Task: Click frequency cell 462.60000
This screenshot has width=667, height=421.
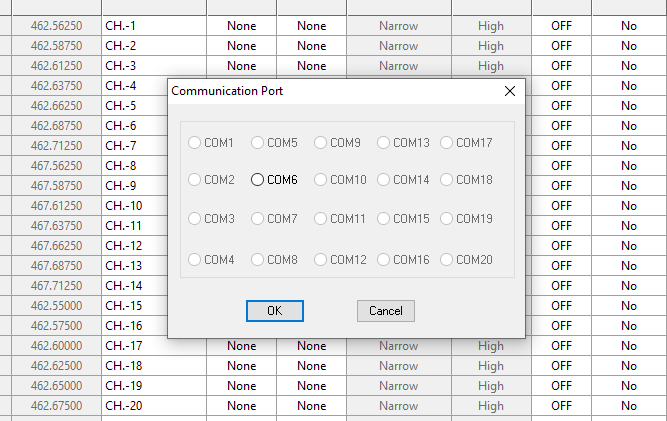Action: (57, 346)
